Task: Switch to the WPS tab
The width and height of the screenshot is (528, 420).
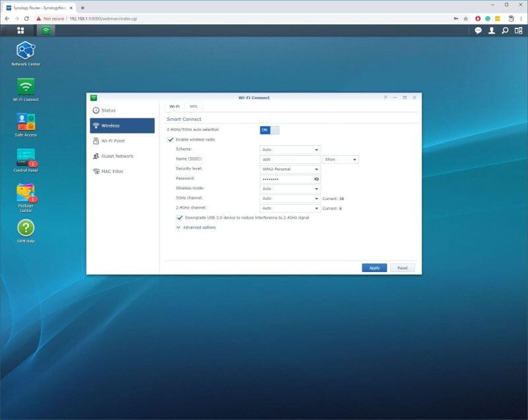Action: point(193,106)
